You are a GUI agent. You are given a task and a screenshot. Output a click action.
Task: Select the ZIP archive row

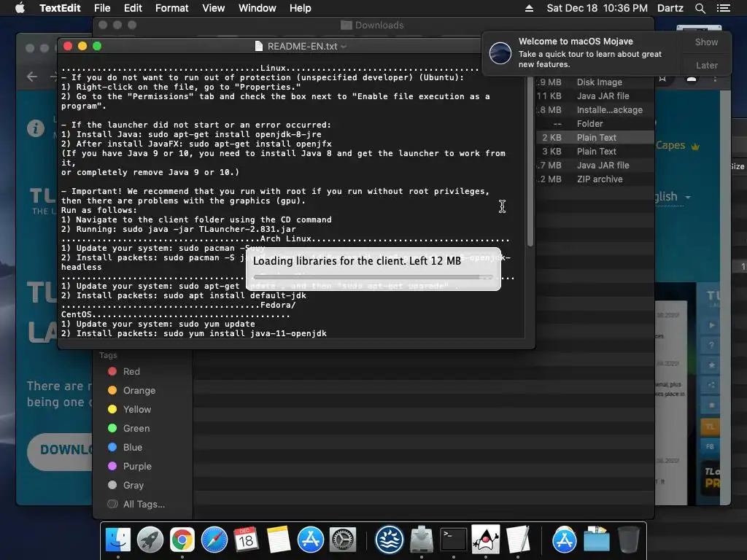pyautogui.click(x=595, y=179)
